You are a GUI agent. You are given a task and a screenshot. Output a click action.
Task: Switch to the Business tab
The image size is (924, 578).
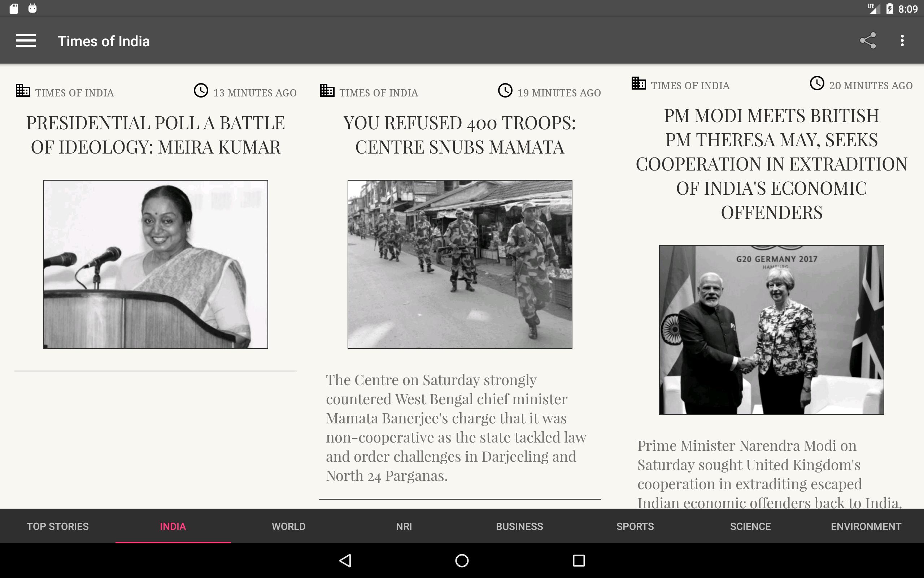520,526
